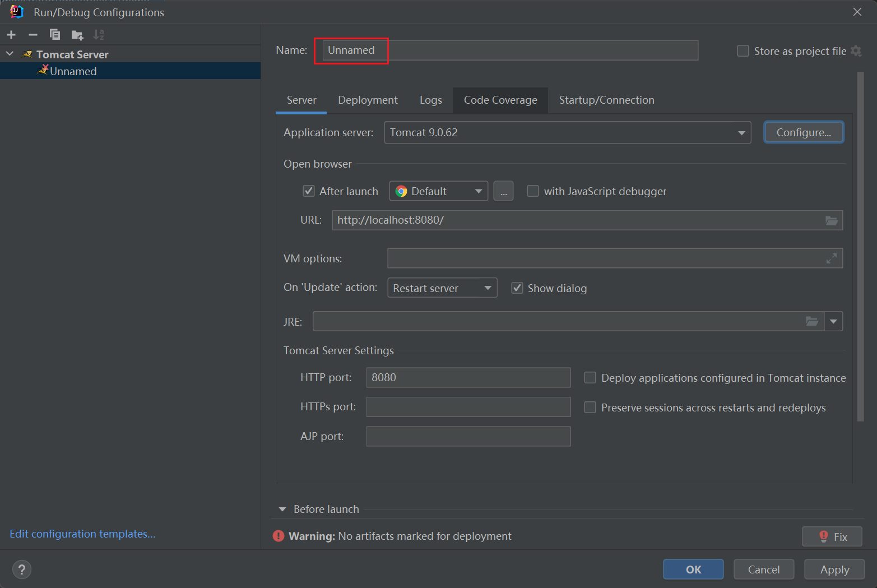Open the Startup/Connection tab
The image size is (877, 588).
coord(606,100)
